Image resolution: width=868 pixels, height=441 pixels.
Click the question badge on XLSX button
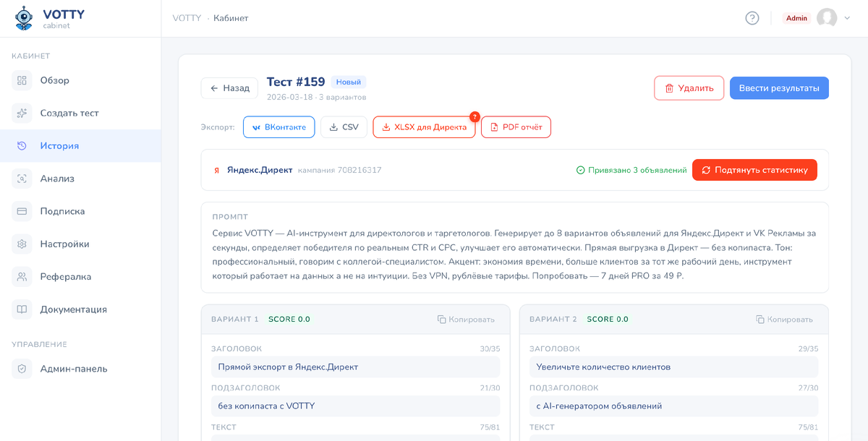(475, 116)
